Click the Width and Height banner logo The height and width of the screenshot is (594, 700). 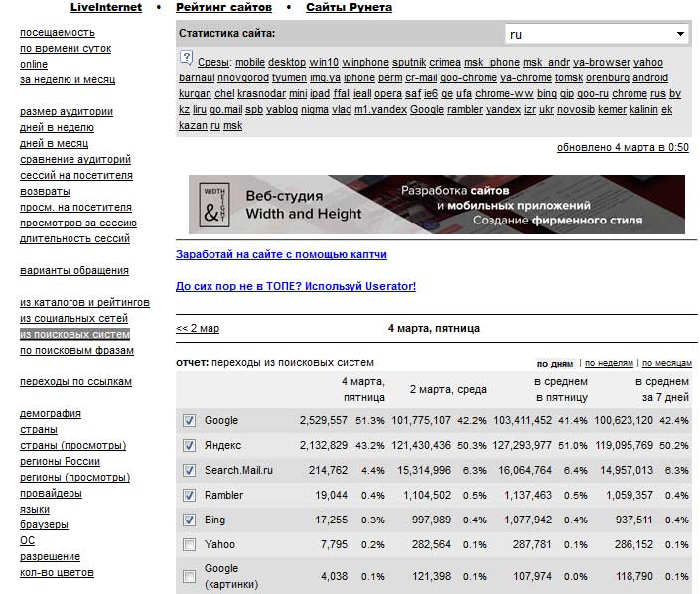(210, 205)
